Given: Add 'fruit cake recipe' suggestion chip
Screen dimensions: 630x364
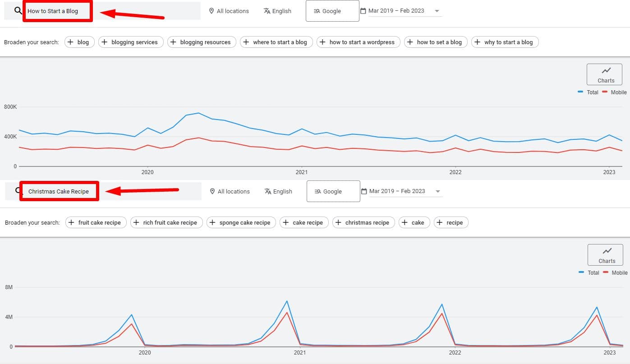Looking at the screenshot, I should pos(96,222).
